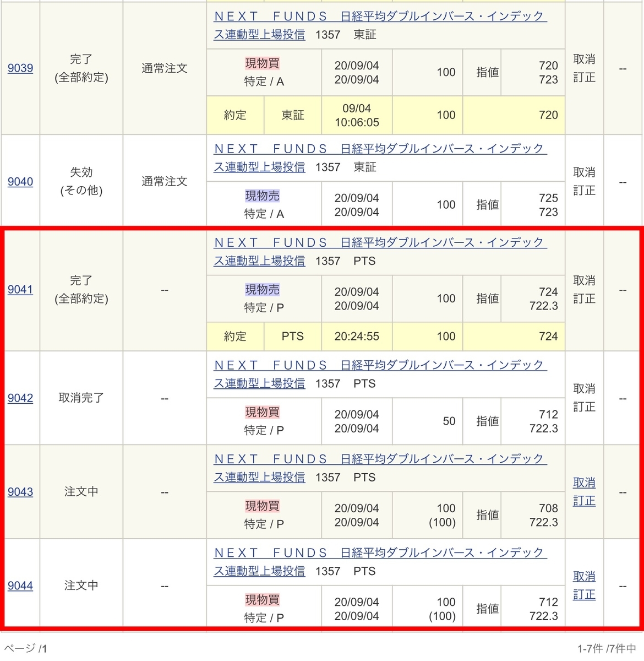Screen dimensions: 644x661
Task: Open NEXT FUNDS fund link in order 9043
Action: click(380, 468)
